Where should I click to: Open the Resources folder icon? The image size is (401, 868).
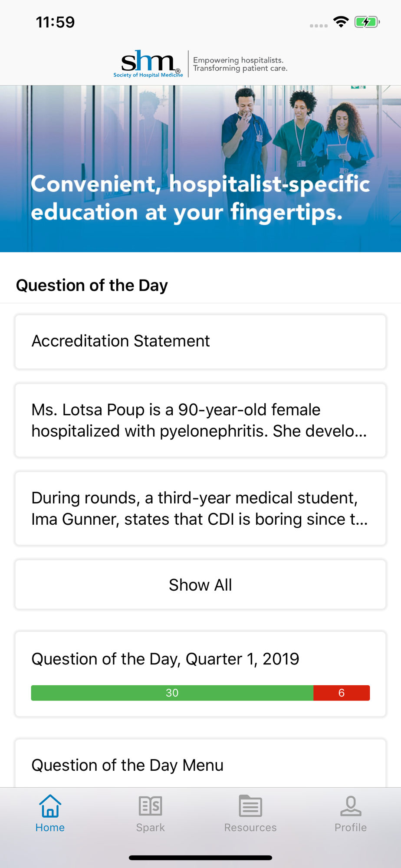click(x=250, y=806)
